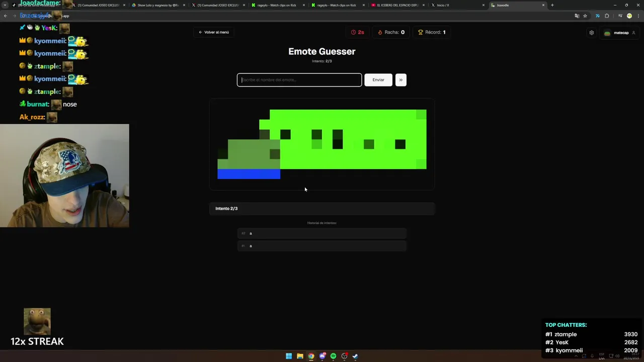Image resolution: width=644 pixels, height=362 pixels.
Task: Close the Joseodle browser tab
Action: tap(543, 5)
